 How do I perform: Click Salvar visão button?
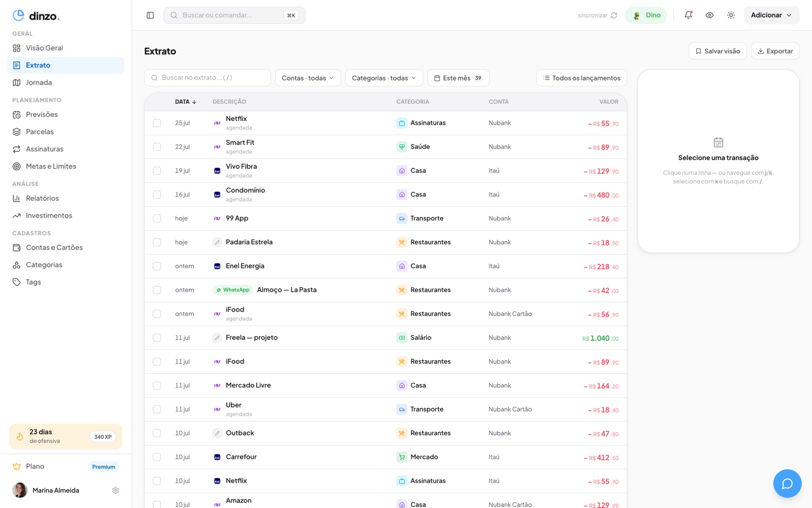pyautogui.click(x=718, y=51)
